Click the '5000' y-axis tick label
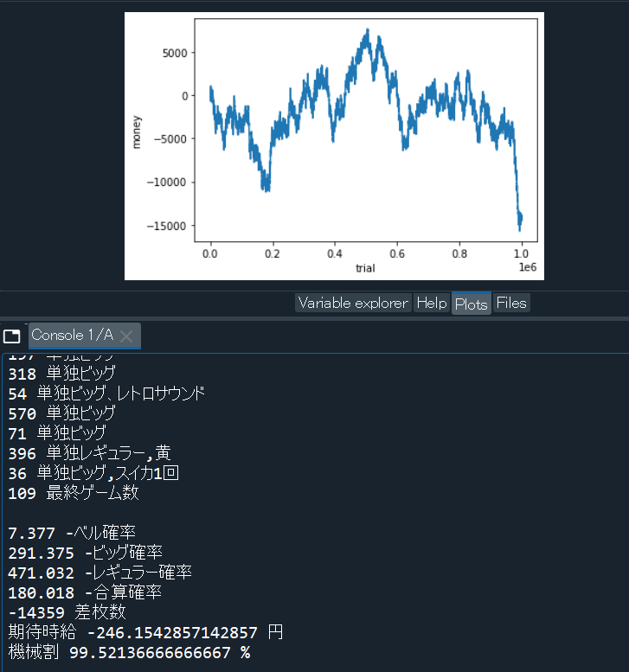Viewport: 629px width, 672px height. pos(175,53)
